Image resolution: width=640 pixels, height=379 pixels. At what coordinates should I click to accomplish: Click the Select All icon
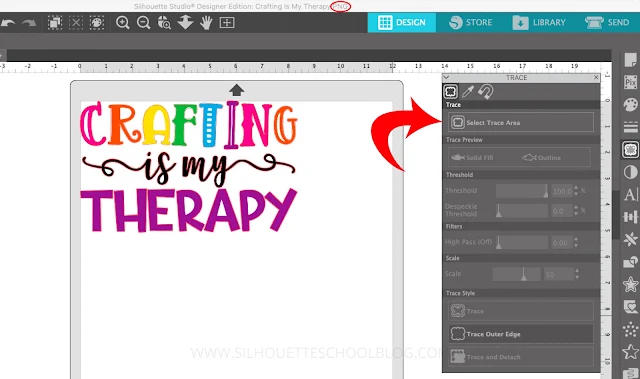(x=55, y=22)
